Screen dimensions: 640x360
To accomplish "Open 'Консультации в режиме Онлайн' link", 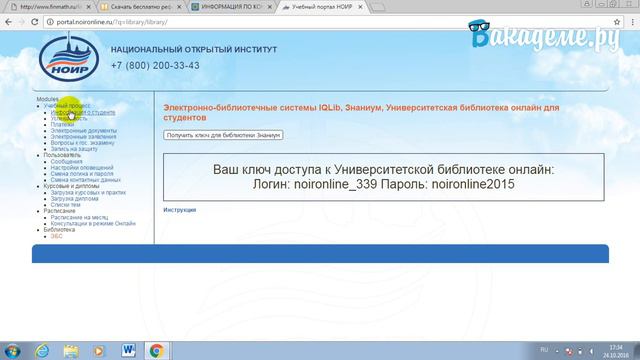I will pos(93,224).
